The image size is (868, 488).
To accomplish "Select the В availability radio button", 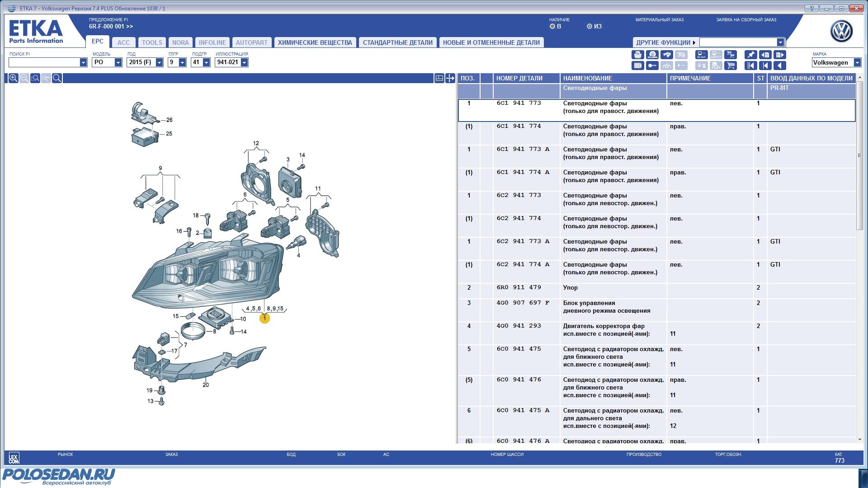I will pos(552,27).
